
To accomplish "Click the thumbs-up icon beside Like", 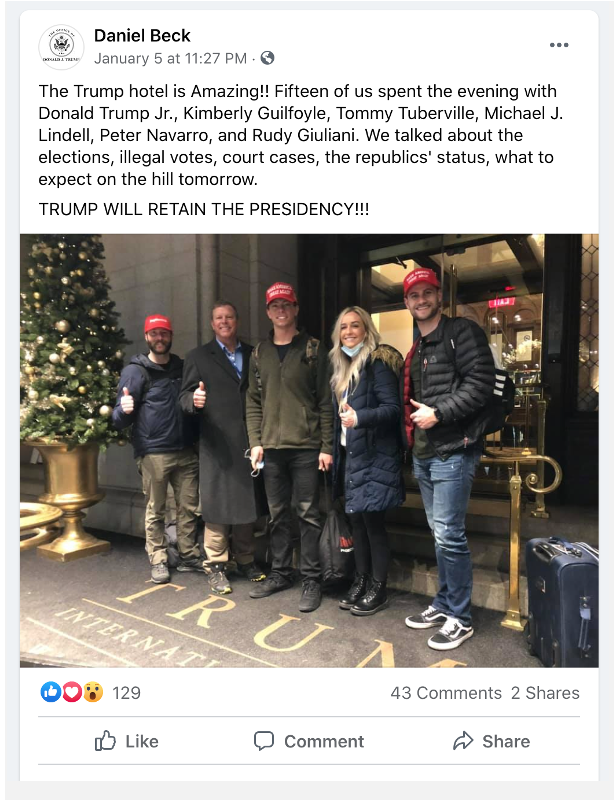I will point(105,741).
